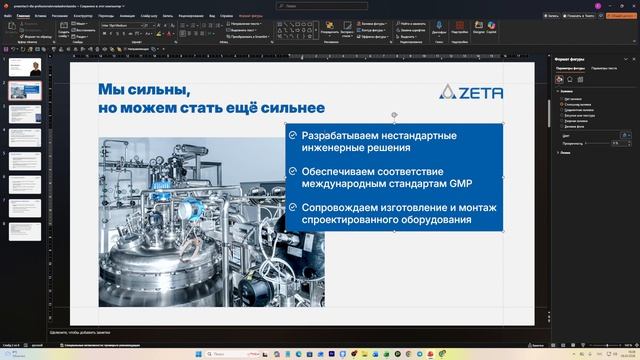Open the Format Shape pane options chevron
640x360 pixels.
pos(626,59)
